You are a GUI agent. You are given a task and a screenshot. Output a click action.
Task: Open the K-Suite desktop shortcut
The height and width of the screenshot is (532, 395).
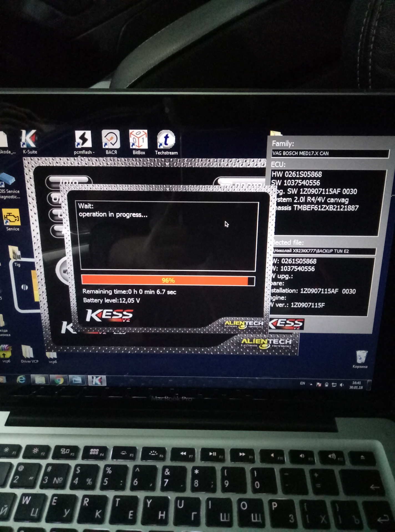29,141
